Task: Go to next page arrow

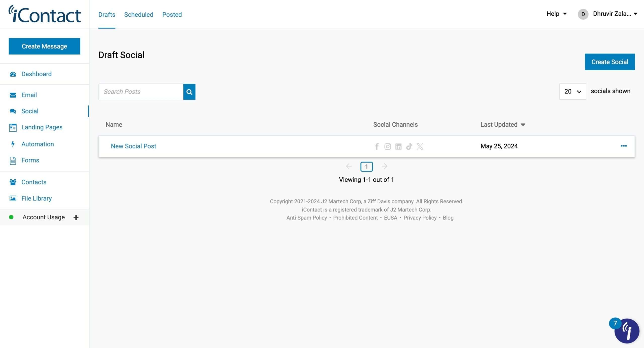Action: [x=384, y=166]
